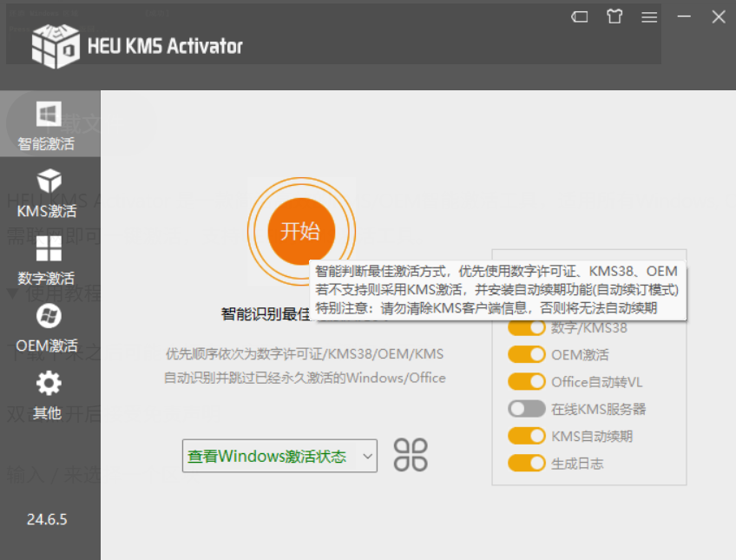Turn off KMS自动续期 toggle

click(526, 436)
